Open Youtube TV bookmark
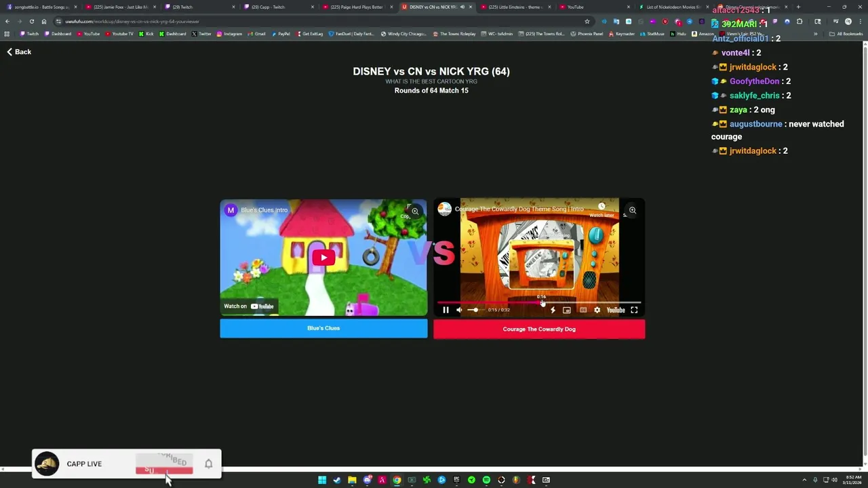This screenshot has width=868, height=488. (119, 33)
